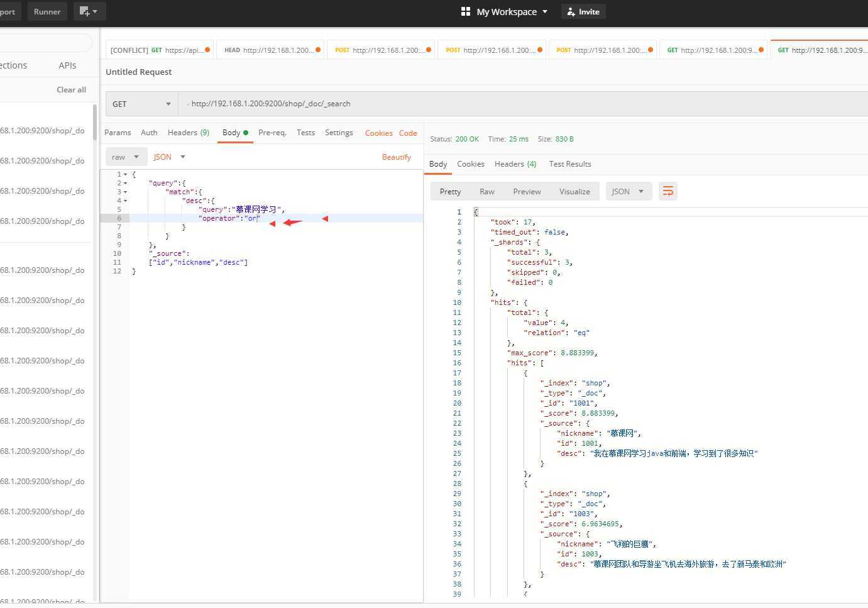Screen dimensions: 868x608
Task: Click the Invite person icon
Action: (571, 11)
